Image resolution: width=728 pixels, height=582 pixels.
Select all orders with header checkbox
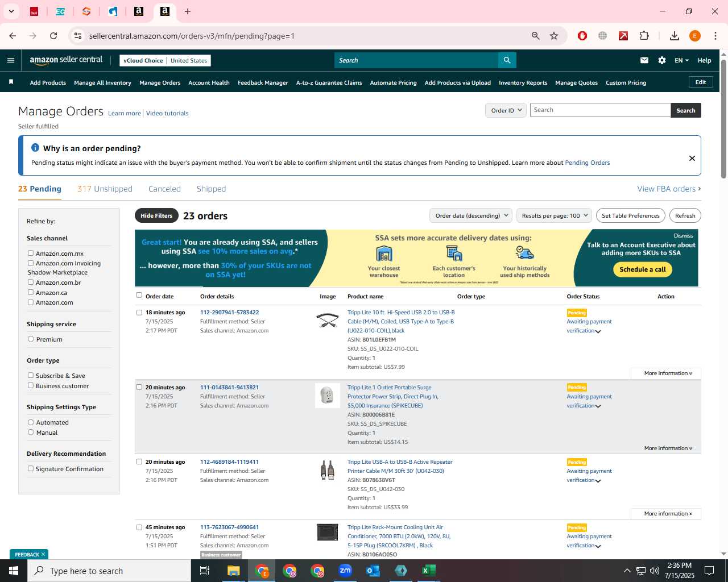tap(139, 295)
